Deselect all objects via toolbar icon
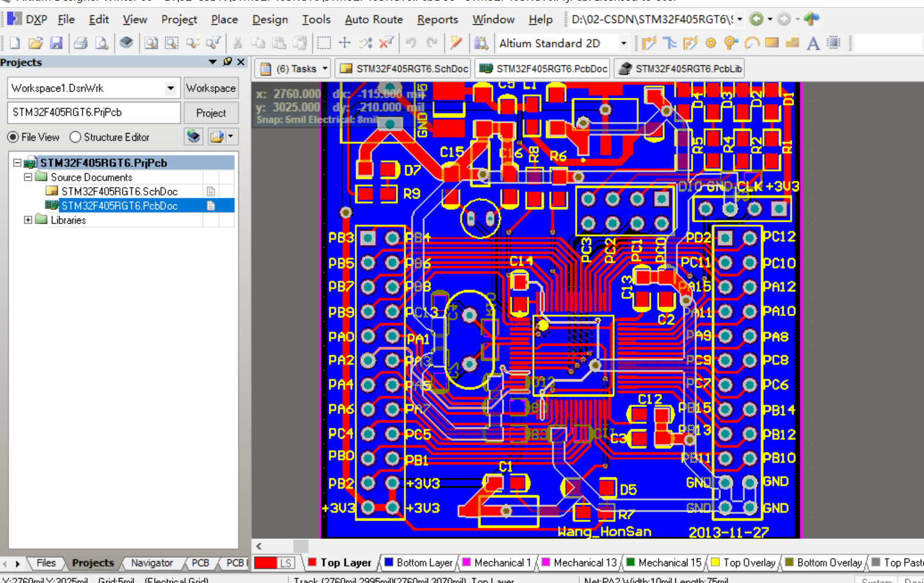 pyautogui.click(x=366, y=43)
